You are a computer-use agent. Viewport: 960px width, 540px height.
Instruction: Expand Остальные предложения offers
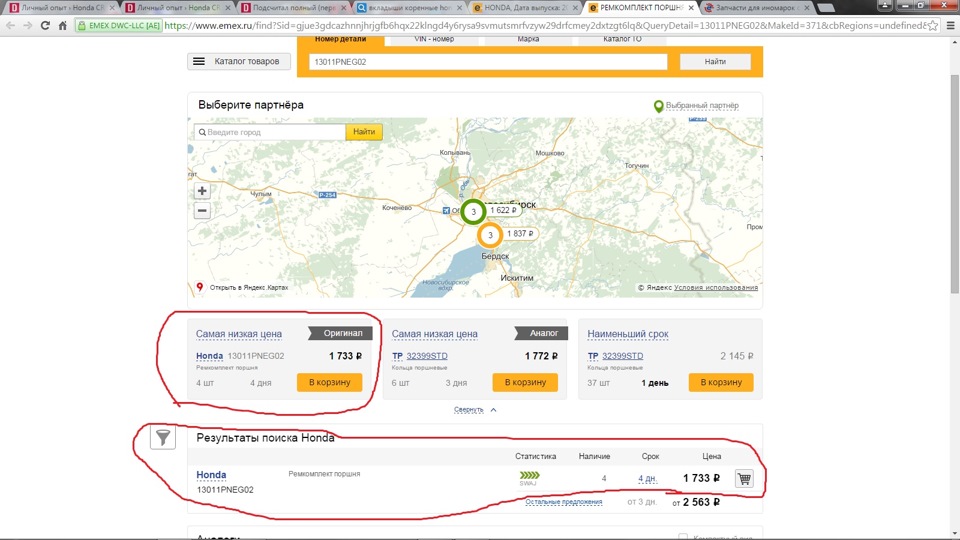(564, 502)
